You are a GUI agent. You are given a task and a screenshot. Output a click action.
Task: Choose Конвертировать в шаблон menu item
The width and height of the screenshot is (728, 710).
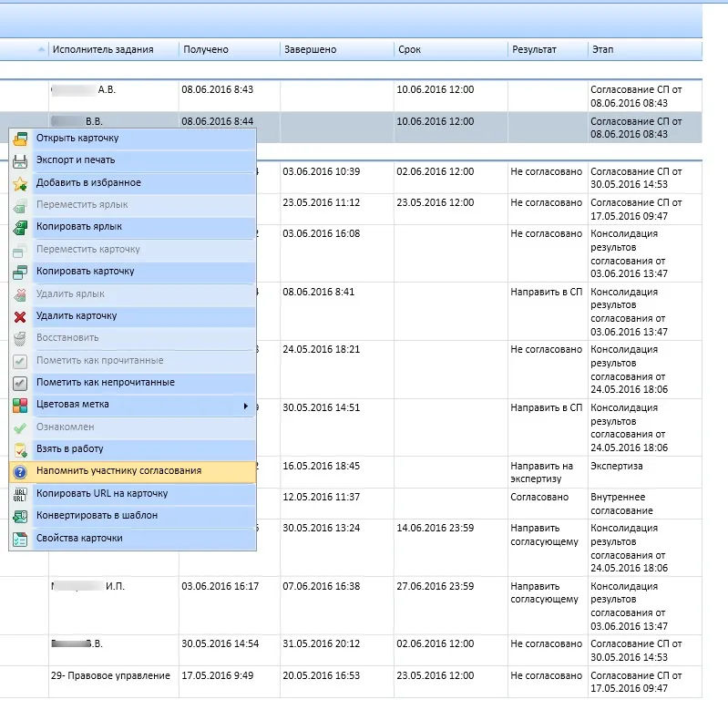97,516
